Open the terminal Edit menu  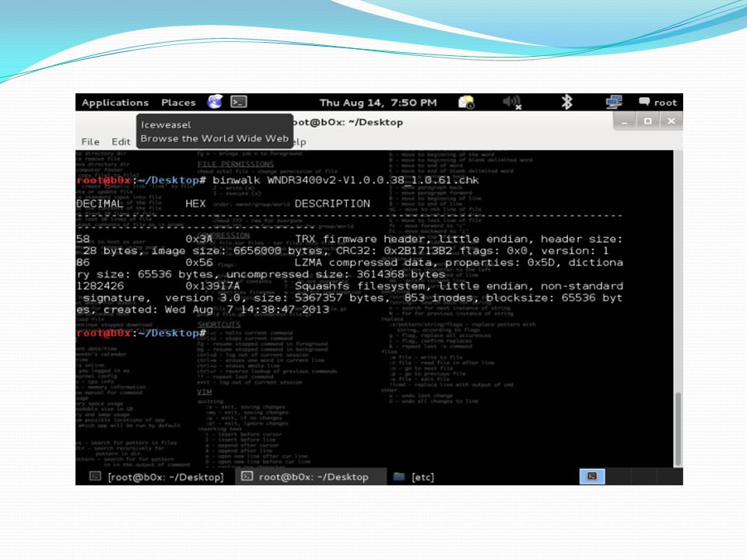coord(121,142)
